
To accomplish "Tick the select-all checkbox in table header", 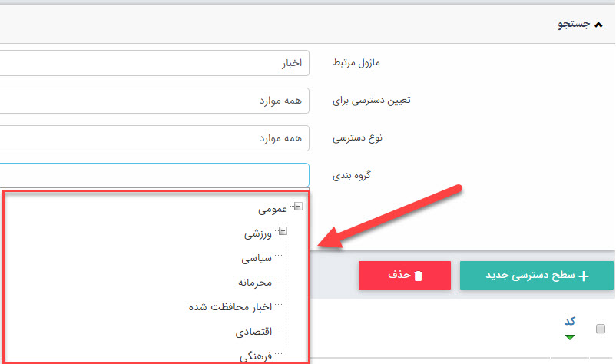I will [601, 329].
